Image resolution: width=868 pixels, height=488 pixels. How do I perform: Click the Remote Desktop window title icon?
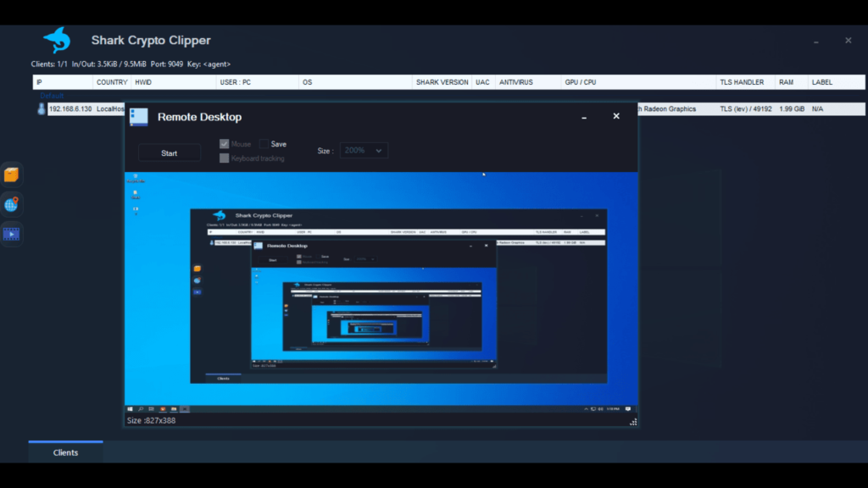[x=138, y=117]
